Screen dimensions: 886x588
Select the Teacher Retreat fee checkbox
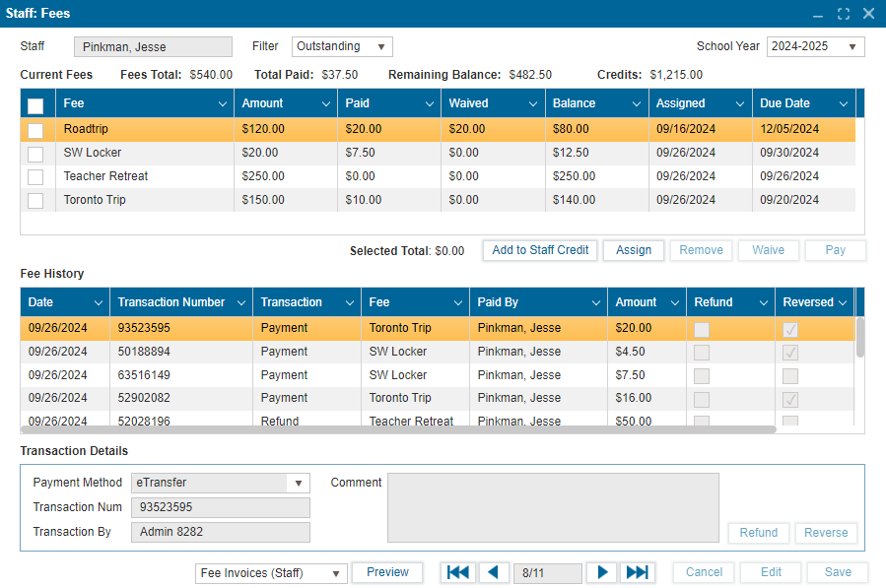point(35,177)
